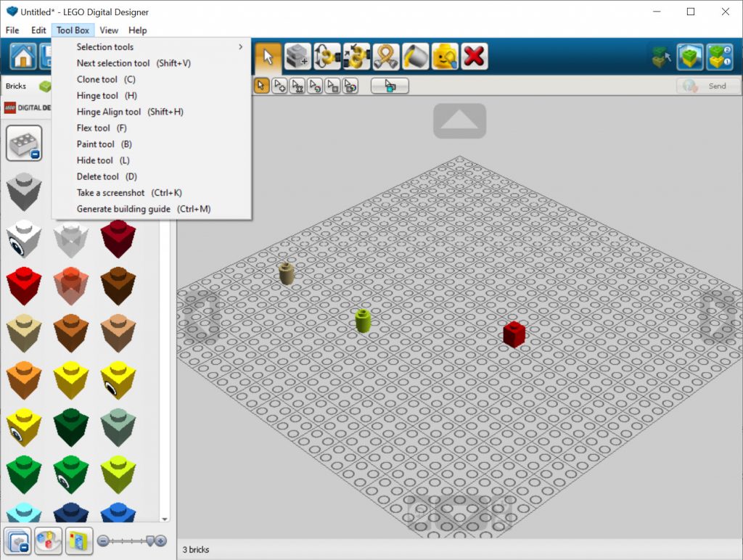Image resolution: width=743 pixels, height=560 pixels.
Task: Click the brick palette scroll-down arrow
Action: coord(165,519)
